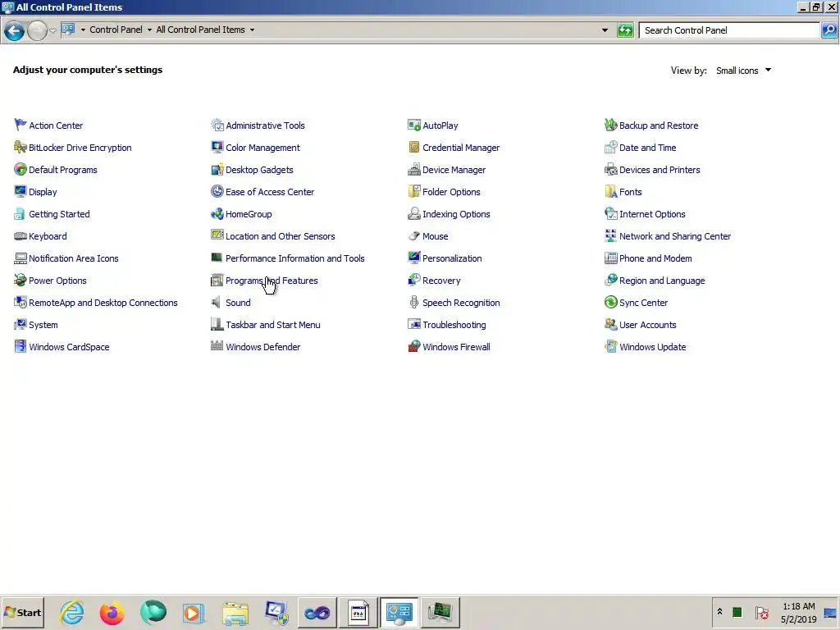This screenshot has width=840, height=630.
Task: Open the Mouse icon
Action: point(414,235)
